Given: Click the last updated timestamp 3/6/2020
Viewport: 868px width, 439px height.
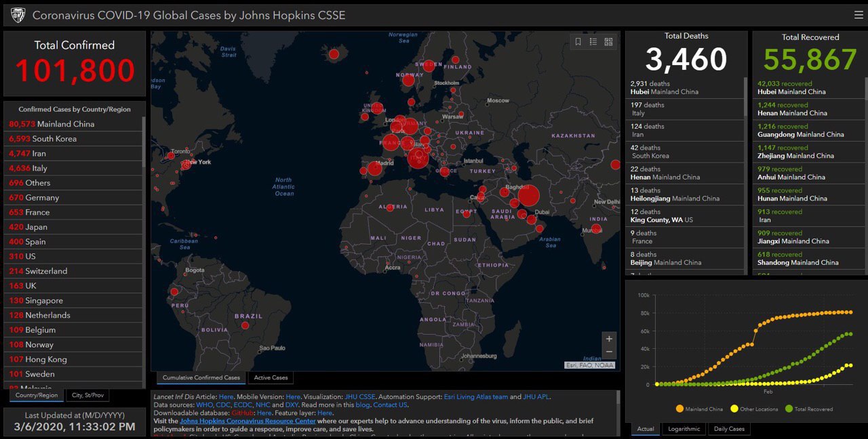Looking at the screenshot, I should pos(75,427).
